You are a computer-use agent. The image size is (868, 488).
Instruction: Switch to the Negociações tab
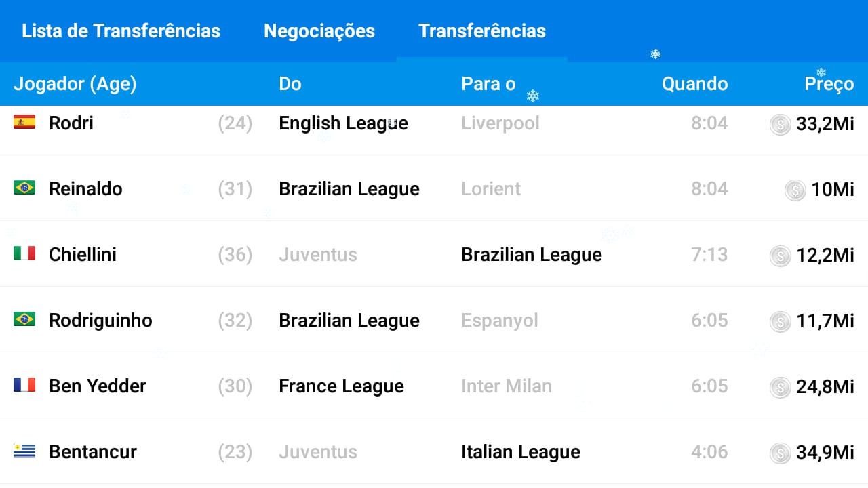(319, 31)
